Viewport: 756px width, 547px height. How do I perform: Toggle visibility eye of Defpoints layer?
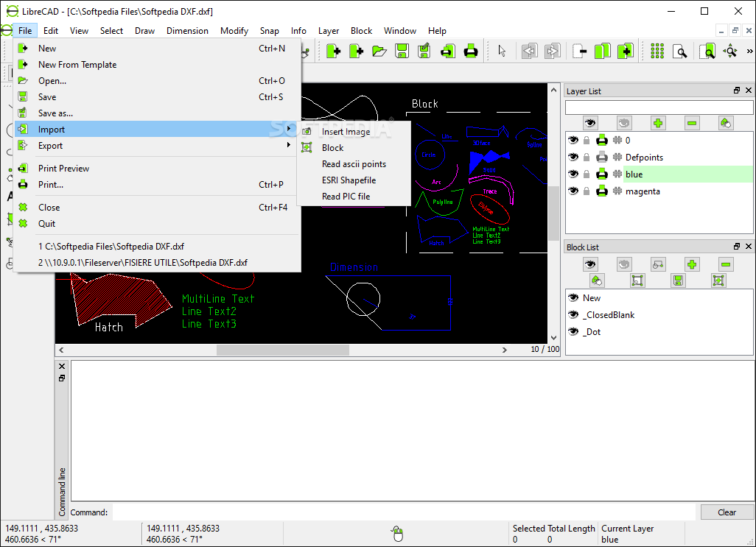(x=573, y=157)
